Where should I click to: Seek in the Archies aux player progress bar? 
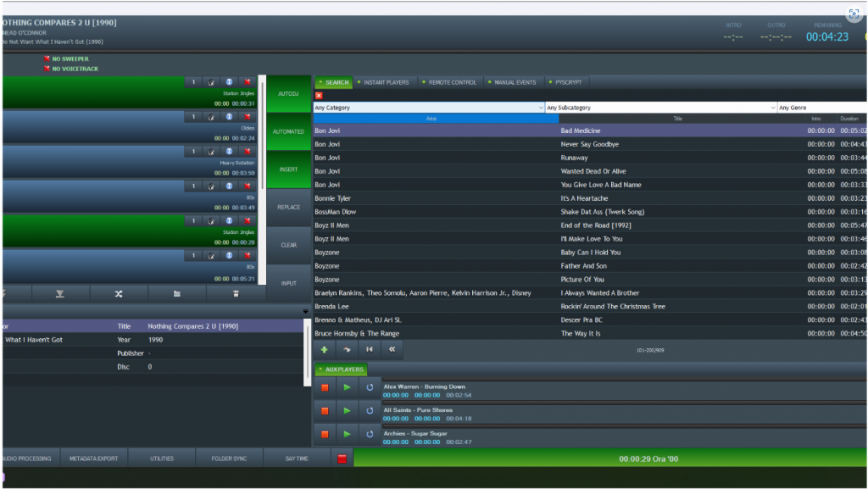625,426
